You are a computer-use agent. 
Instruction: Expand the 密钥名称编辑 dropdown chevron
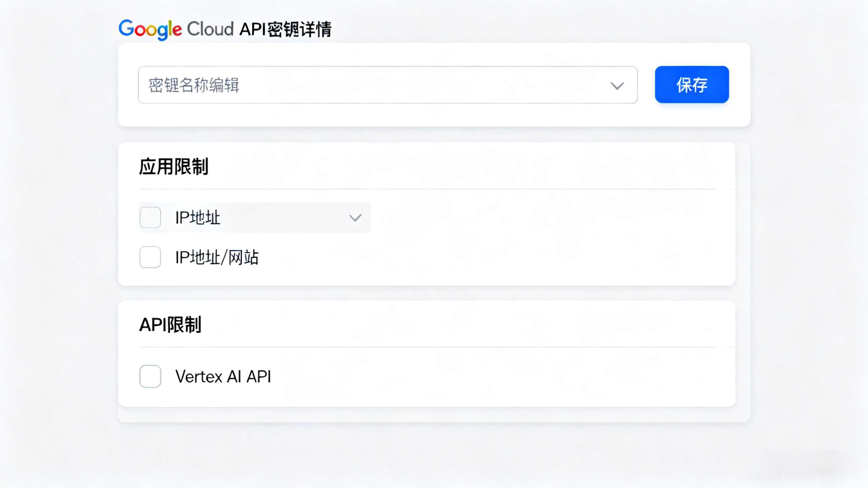[x=617, y=86]
